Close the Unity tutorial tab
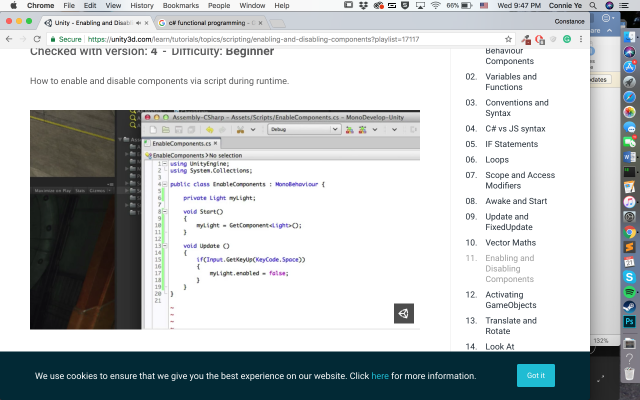Image resolution: width=640 pixels, height=400 pixels. point(147,23)
